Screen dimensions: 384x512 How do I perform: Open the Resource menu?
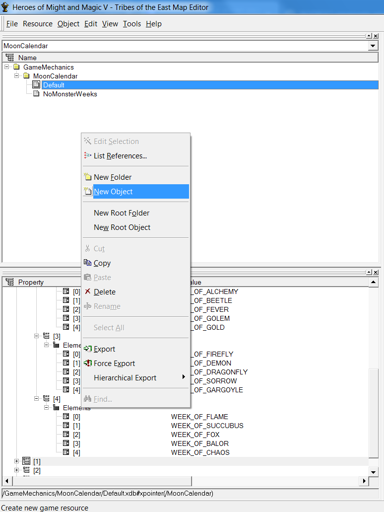tap(37, 24)
